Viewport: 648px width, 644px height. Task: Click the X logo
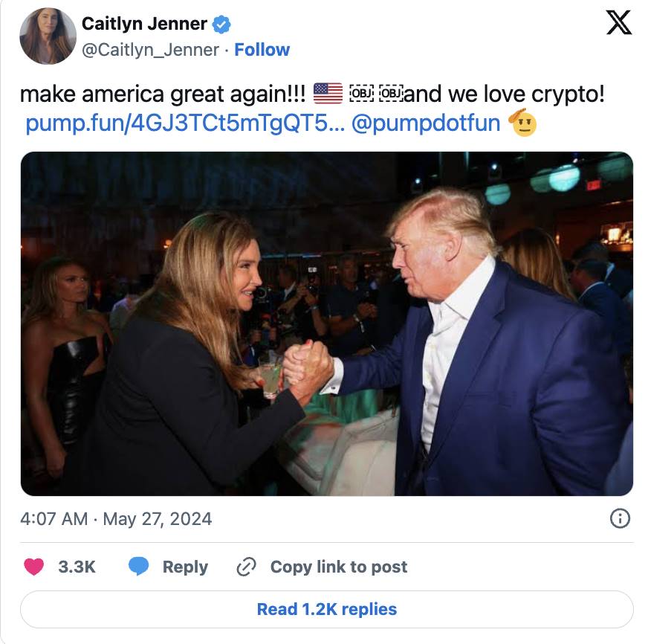[618, 22]
